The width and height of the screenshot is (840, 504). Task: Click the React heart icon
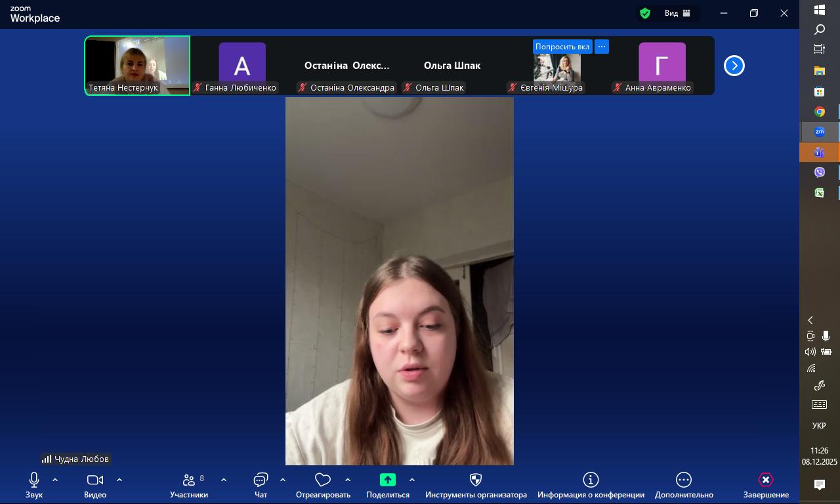coord(322,480)
